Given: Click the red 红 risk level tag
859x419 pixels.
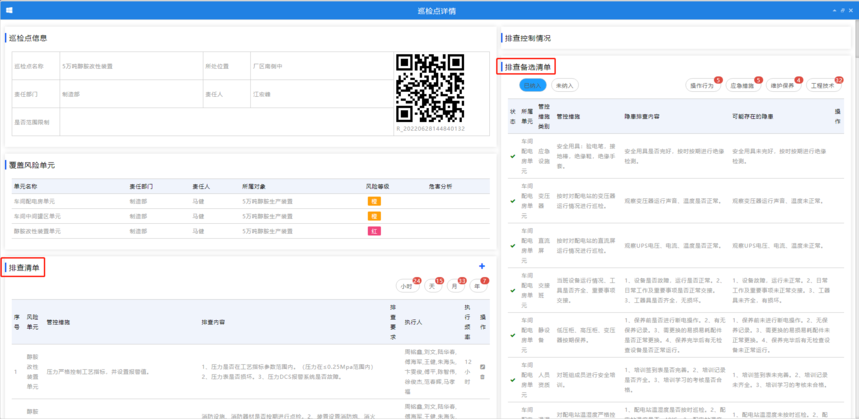Looking at the screenshot, I should pyautogui.click(x=375, y=231).
